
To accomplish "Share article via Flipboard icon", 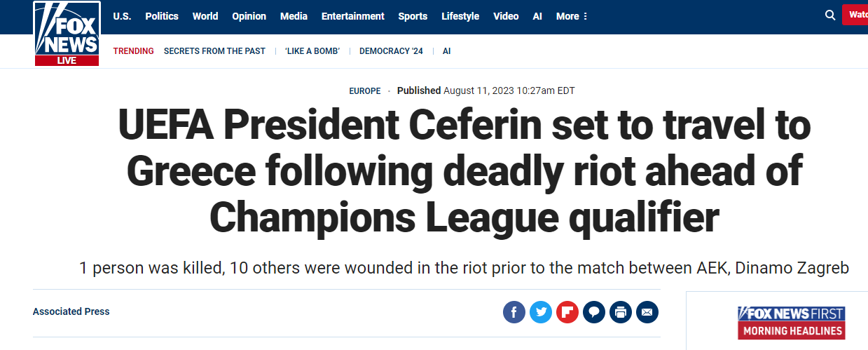I will pos(567,312).
